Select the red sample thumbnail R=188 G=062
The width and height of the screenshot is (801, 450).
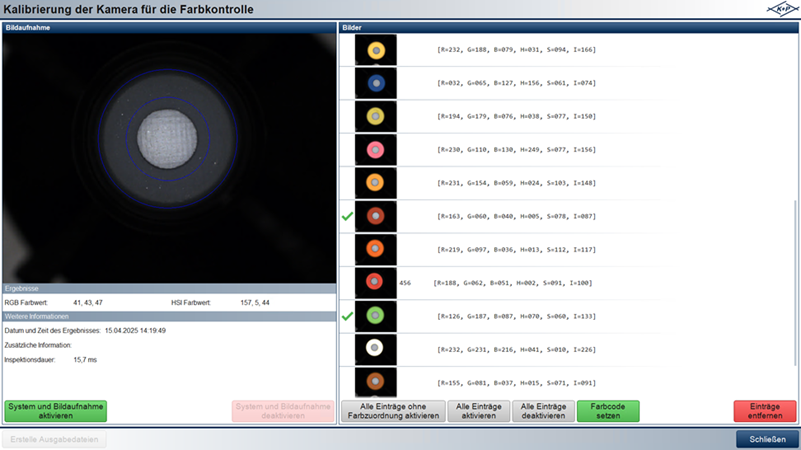(x=375, y=282)
